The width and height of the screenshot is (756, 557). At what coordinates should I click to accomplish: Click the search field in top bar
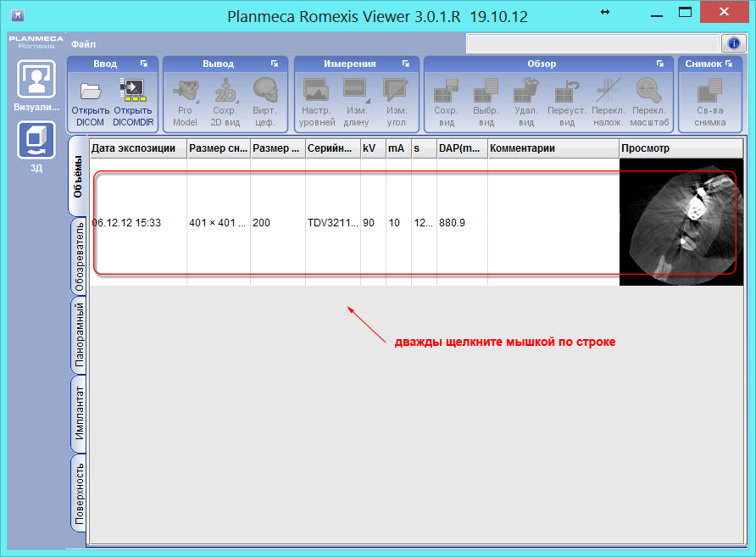click(x=593, y=43)
